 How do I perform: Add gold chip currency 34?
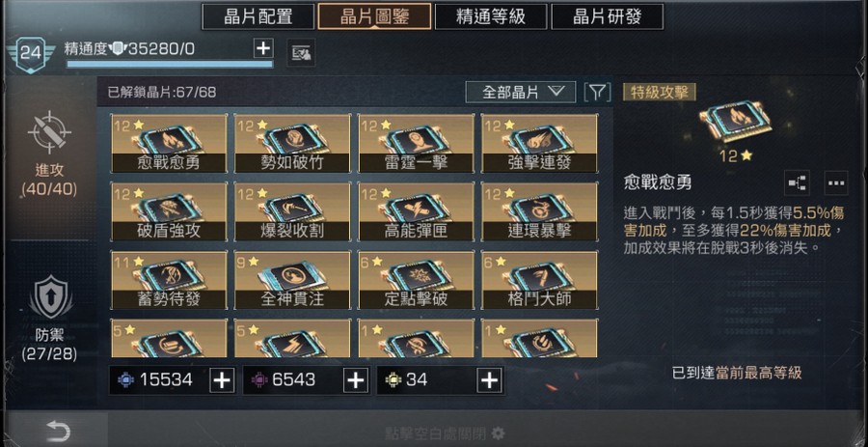pos(490,380)
